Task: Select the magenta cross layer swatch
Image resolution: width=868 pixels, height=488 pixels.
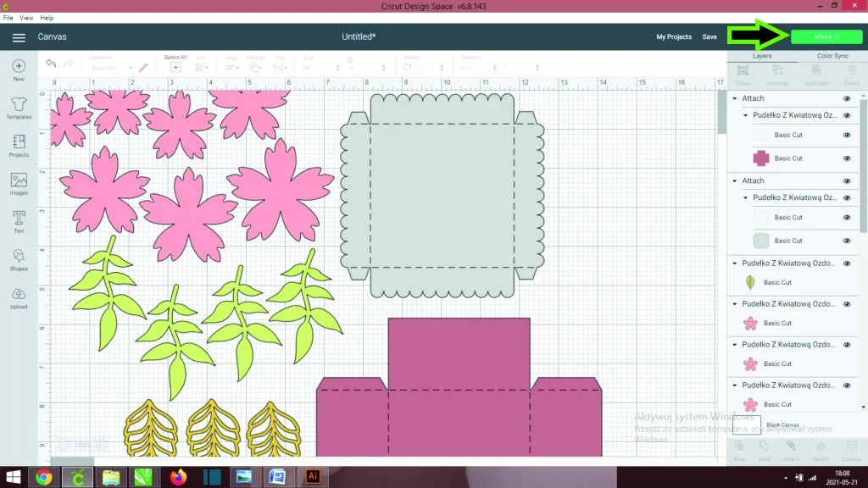Action: (x=761, y=158)
